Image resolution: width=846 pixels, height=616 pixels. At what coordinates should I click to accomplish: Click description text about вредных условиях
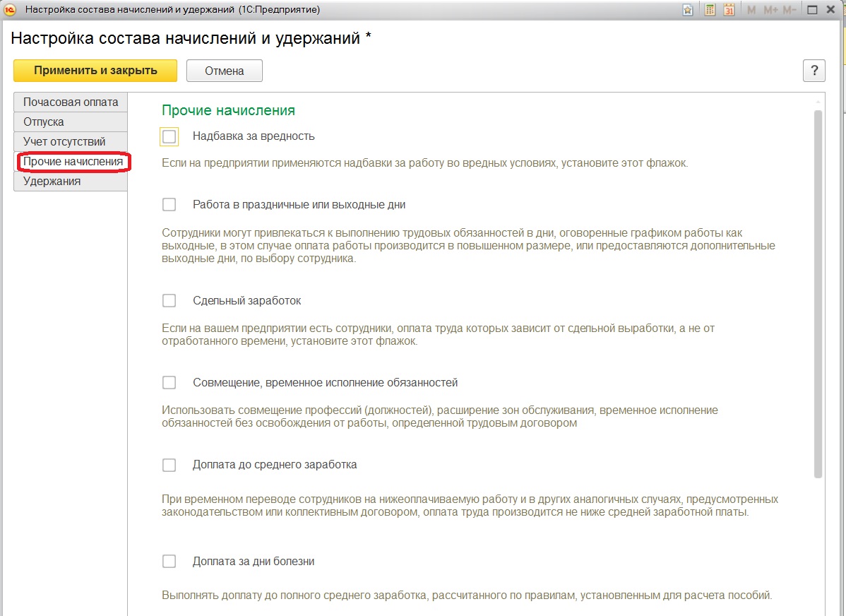[424, 163]
